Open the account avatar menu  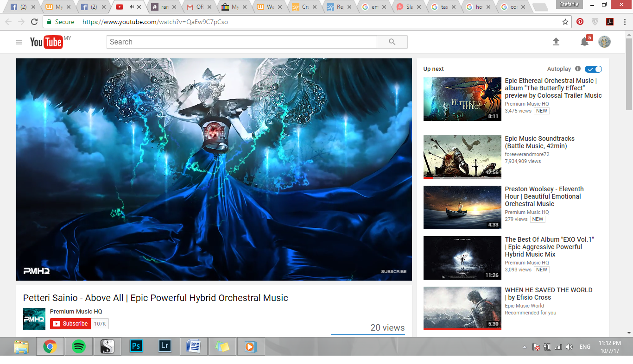(604, 42)
